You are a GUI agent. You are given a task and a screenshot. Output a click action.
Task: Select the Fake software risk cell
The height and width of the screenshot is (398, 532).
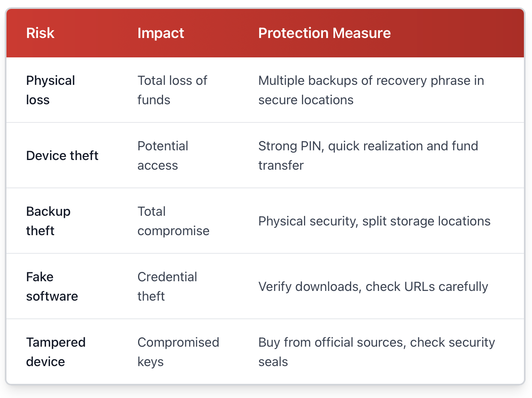(x=52, y=286)
